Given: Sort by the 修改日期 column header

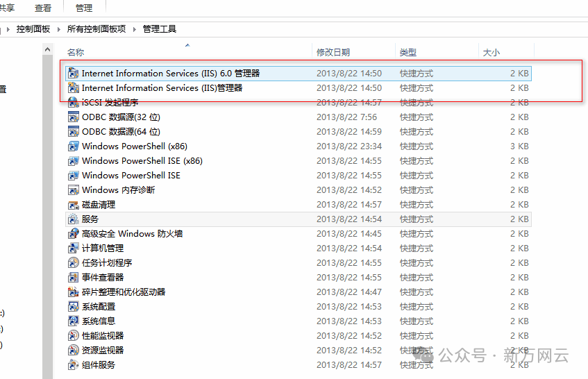Looking at the screenshot, I should (333, 52).
